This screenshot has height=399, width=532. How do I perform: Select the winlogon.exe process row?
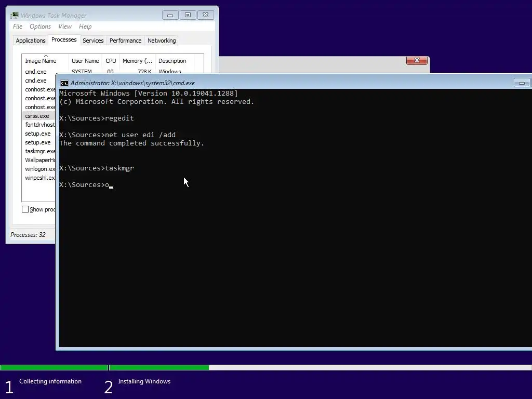coord(39,169)
